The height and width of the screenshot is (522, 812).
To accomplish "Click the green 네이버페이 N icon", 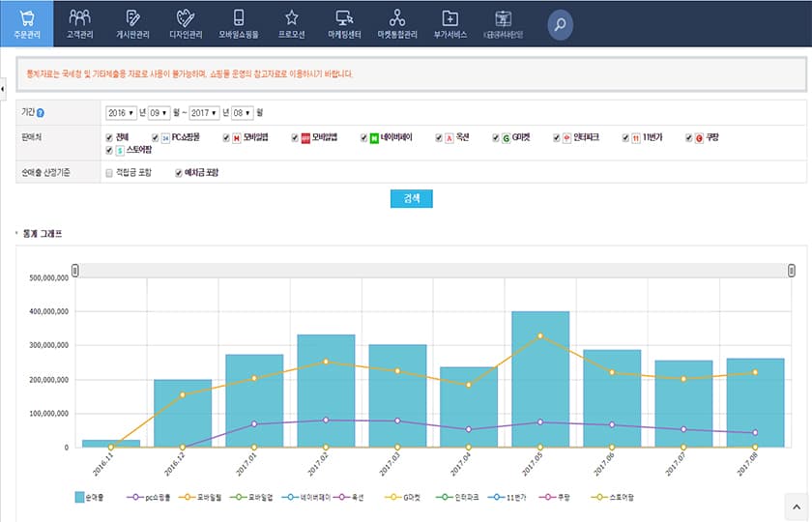I will [374, 137].
